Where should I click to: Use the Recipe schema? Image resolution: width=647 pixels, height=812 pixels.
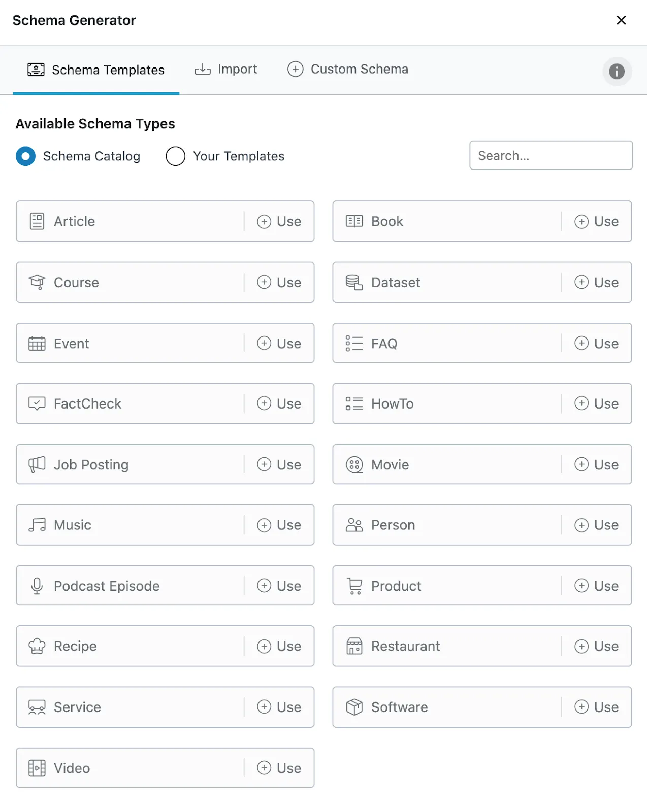pyautogui.click(x=279, y=646)
